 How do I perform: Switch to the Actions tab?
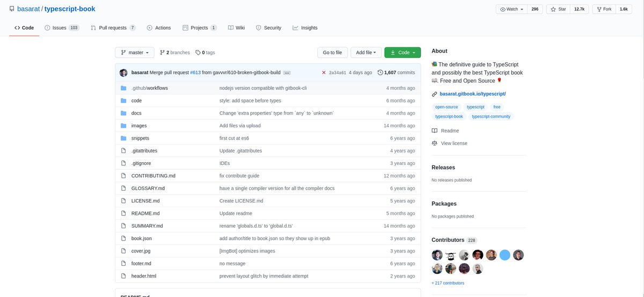[x=159, y=28]
